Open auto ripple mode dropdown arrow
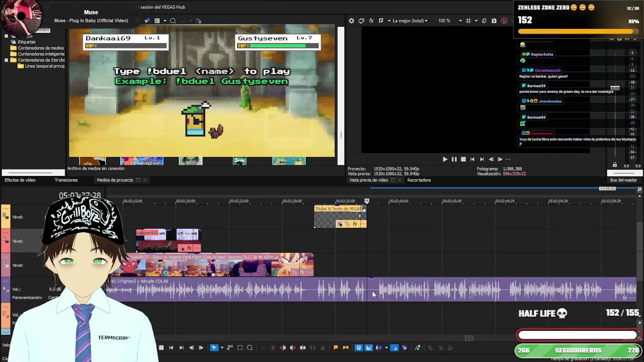This screenshot has width=644, height=362. (x=386, y=347)
